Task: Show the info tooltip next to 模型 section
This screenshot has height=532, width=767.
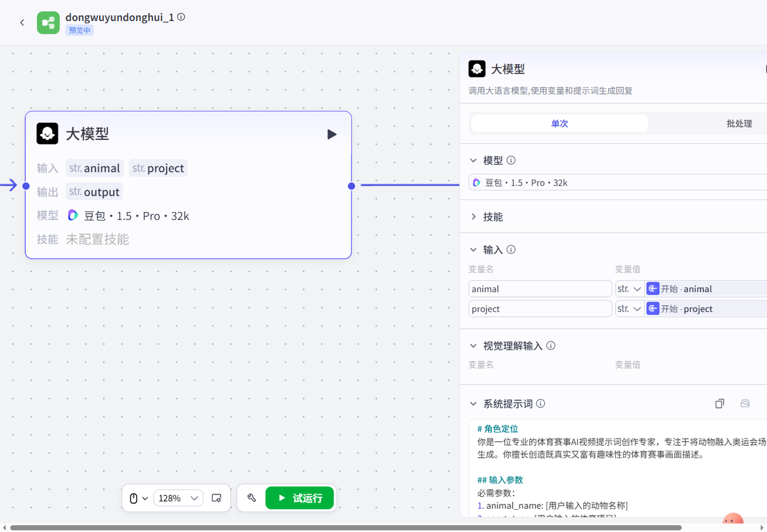Action: tap(511, 161)
